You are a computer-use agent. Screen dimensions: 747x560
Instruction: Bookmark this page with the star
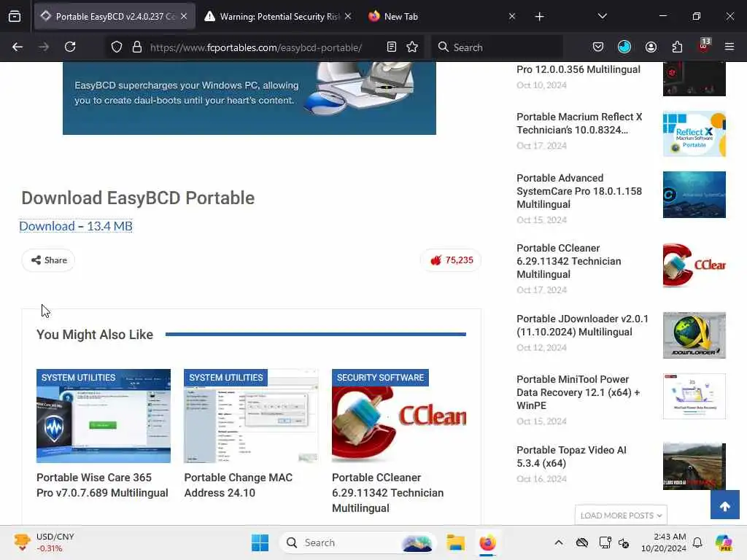[x=413, y=47]
